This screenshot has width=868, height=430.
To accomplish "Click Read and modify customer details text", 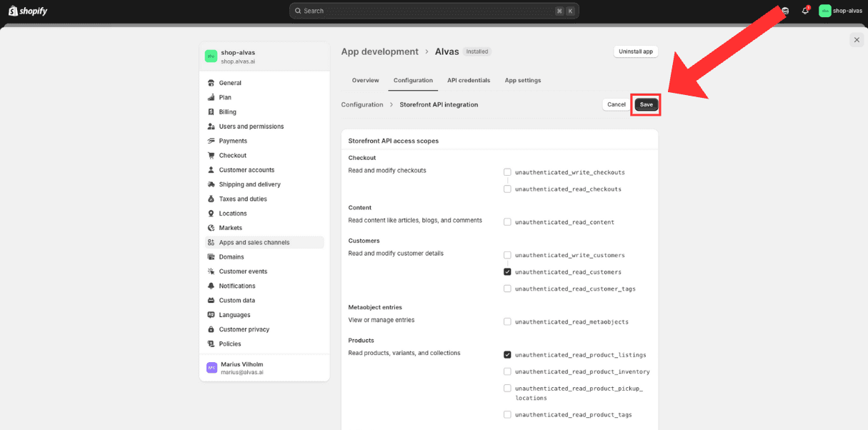I will point(396,254).
